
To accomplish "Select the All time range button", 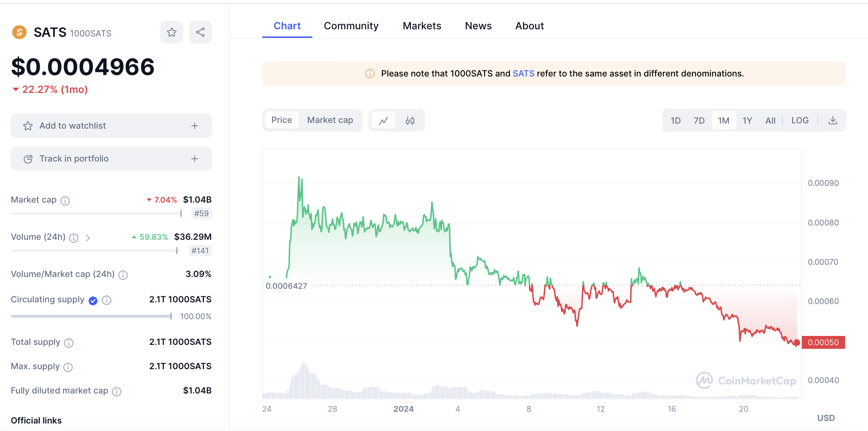I will tap(770, 120).
